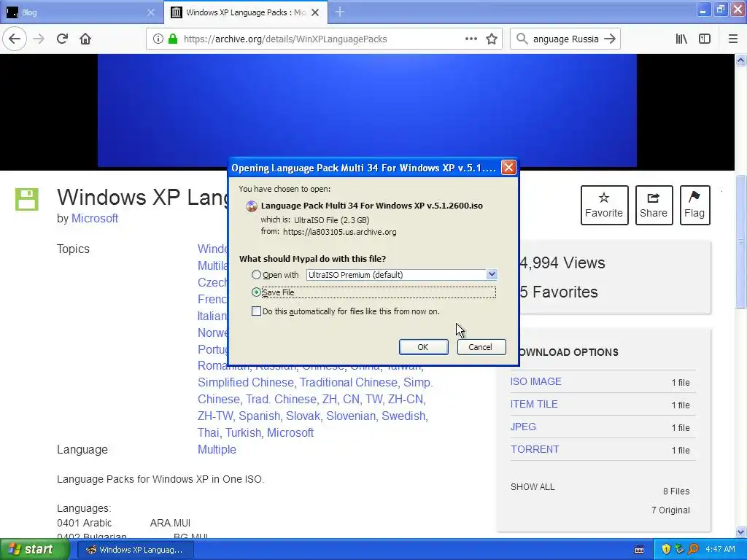Select the Open with radio button
This screenshot has height=560, width=747.
[256, 275]
